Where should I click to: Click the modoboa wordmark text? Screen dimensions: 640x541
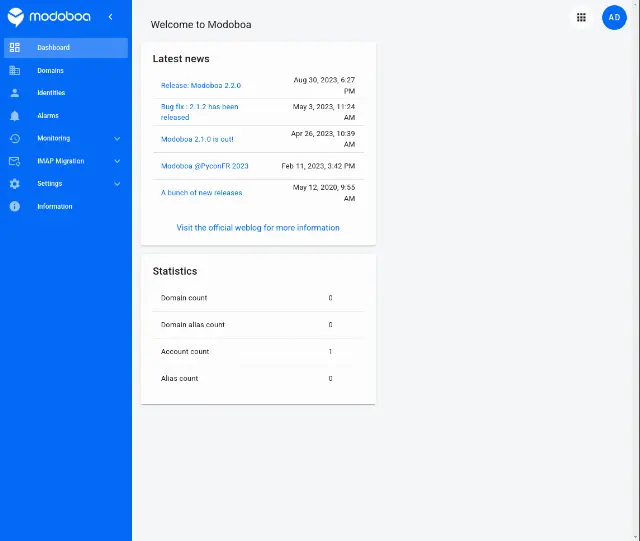60,16
